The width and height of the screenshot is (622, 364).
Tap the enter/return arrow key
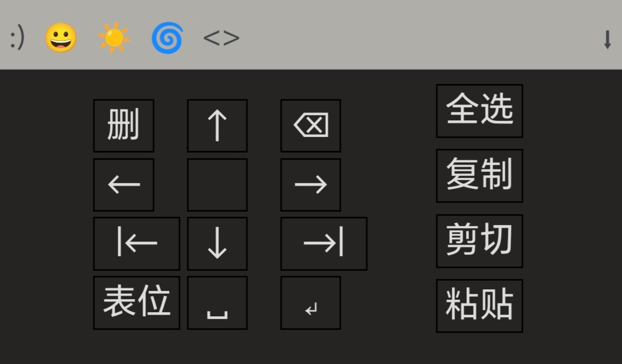(311, 302)
